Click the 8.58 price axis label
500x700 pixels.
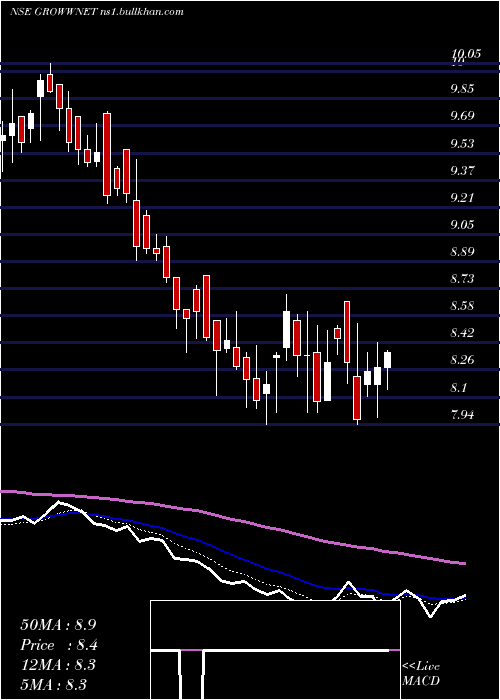(x=462, y=306)
